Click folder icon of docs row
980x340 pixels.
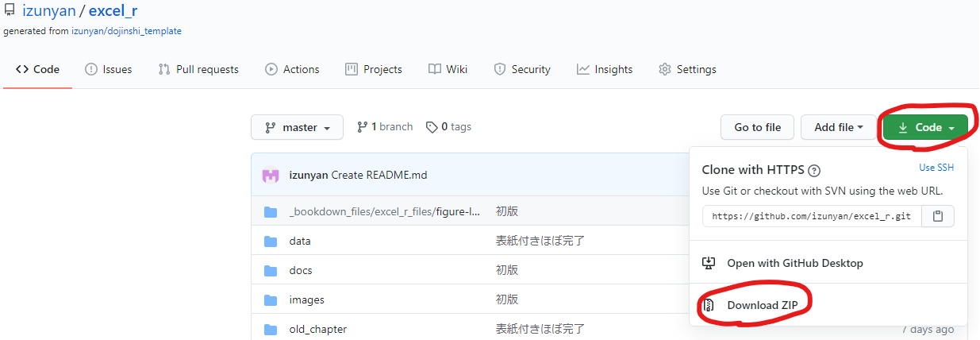click(271, 270)
